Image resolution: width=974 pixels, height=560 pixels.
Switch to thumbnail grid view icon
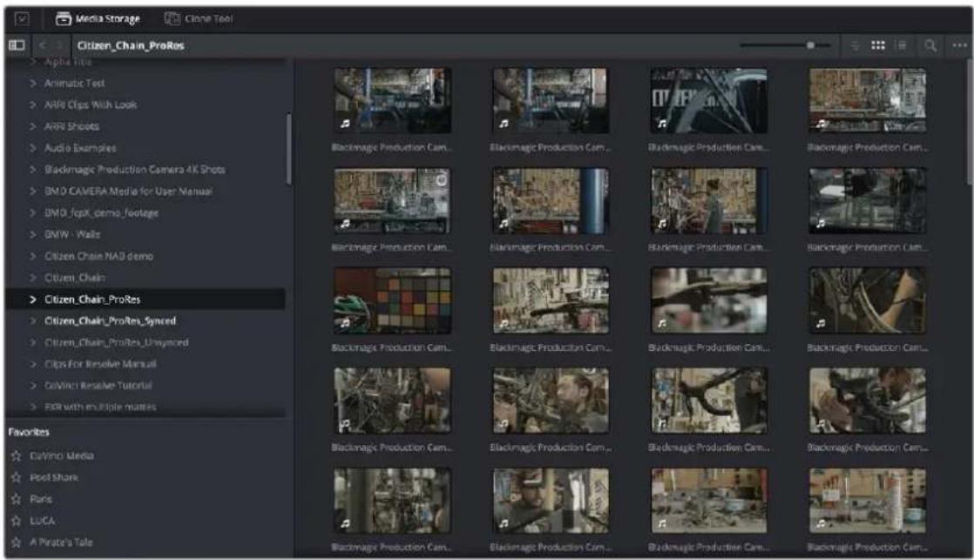point(877,45)
